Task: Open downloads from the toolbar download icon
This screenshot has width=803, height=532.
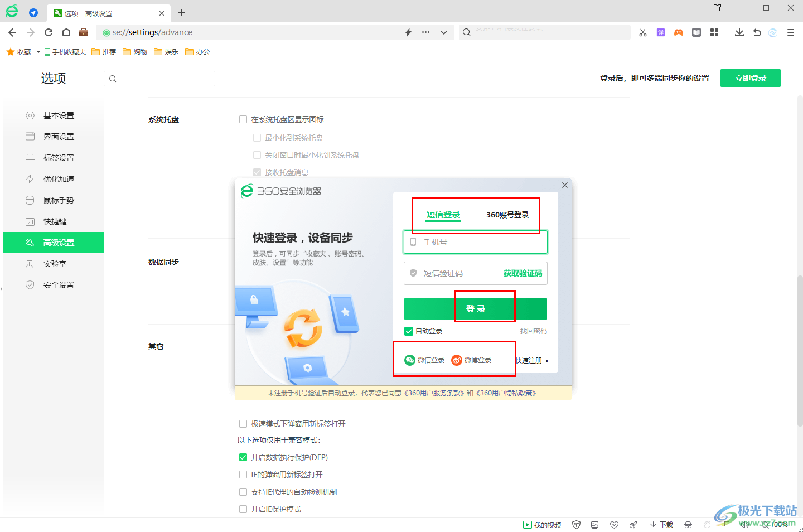Action: pyautogui.click(x=739, y=32)
